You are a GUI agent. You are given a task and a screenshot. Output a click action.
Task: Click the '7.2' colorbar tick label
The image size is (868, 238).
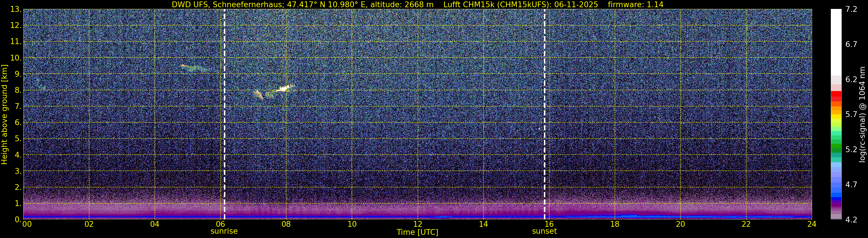tap(851, 10)
